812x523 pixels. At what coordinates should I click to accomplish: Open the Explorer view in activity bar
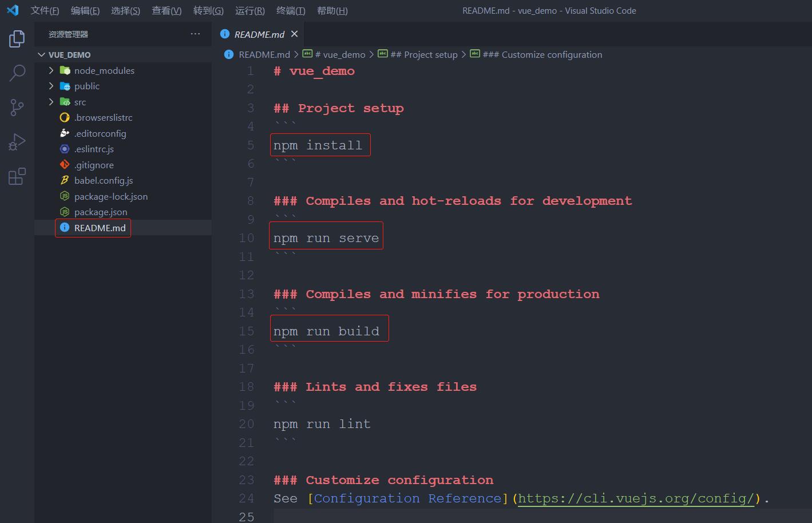[x=17, y=39]
